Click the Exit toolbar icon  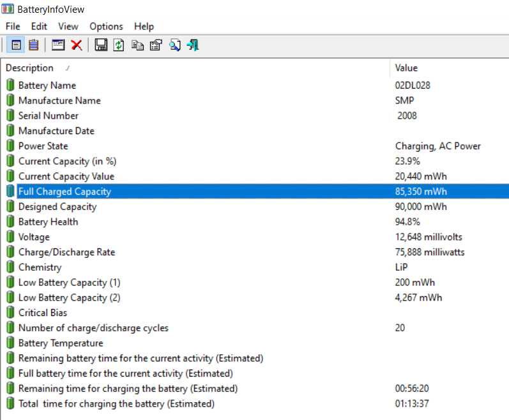(193, 45)
